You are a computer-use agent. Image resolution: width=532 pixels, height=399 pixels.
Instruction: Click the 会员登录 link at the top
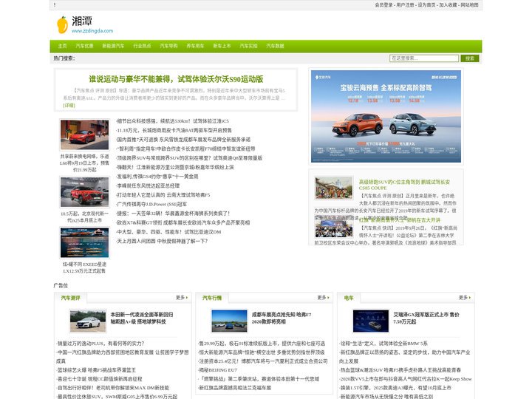click(383, 4)
